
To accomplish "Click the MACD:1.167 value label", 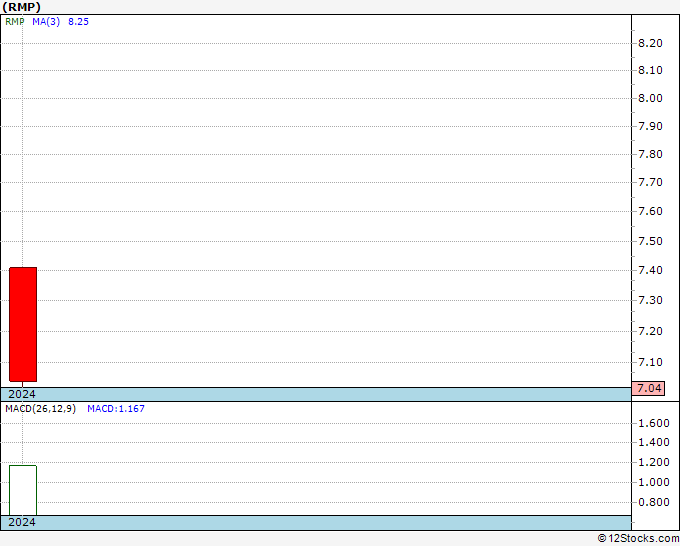I will coord(116,409).
